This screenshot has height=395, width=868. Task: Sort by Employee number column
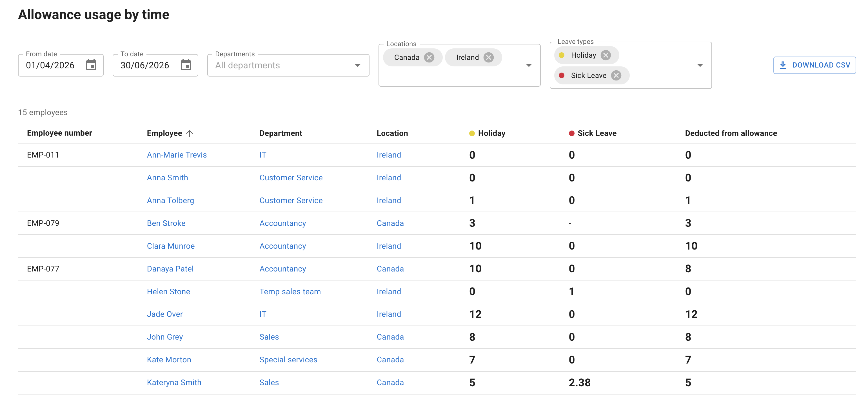(x=59, y=133)
